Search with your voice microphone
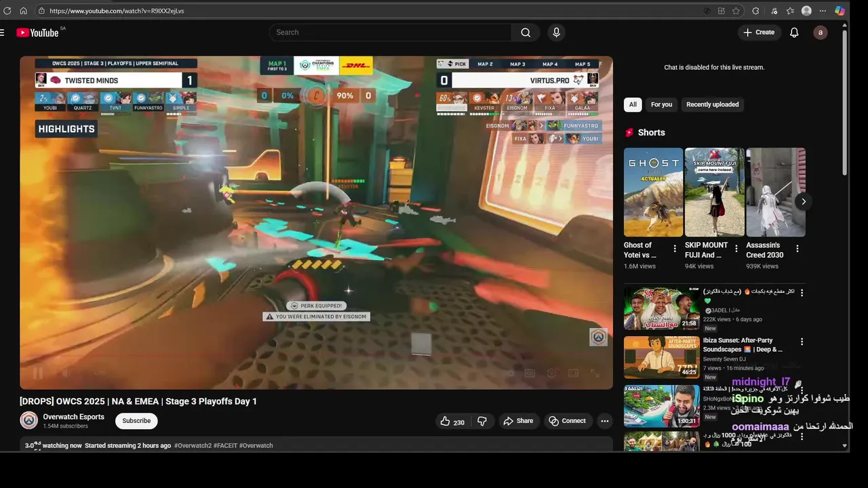Screen dimensions: 868x488 click(x=556, y=33)
